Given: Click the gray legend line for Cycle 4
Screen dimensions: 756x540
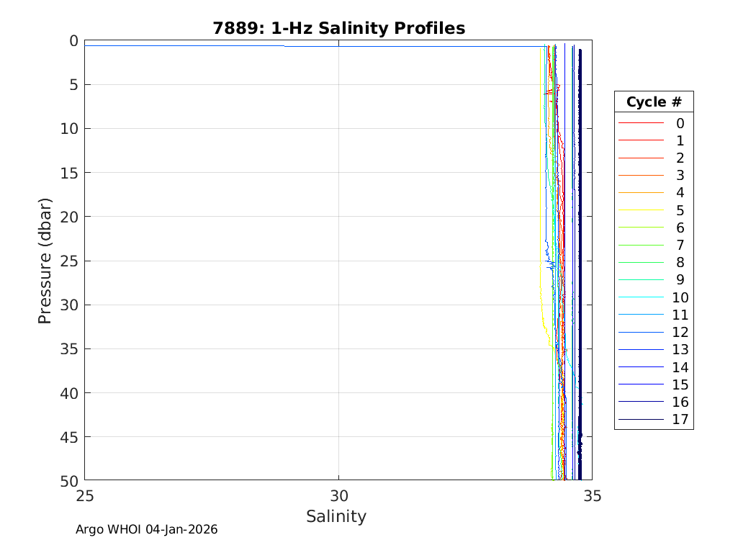Looking at the screenshot, I should click(x=640, y=193).
